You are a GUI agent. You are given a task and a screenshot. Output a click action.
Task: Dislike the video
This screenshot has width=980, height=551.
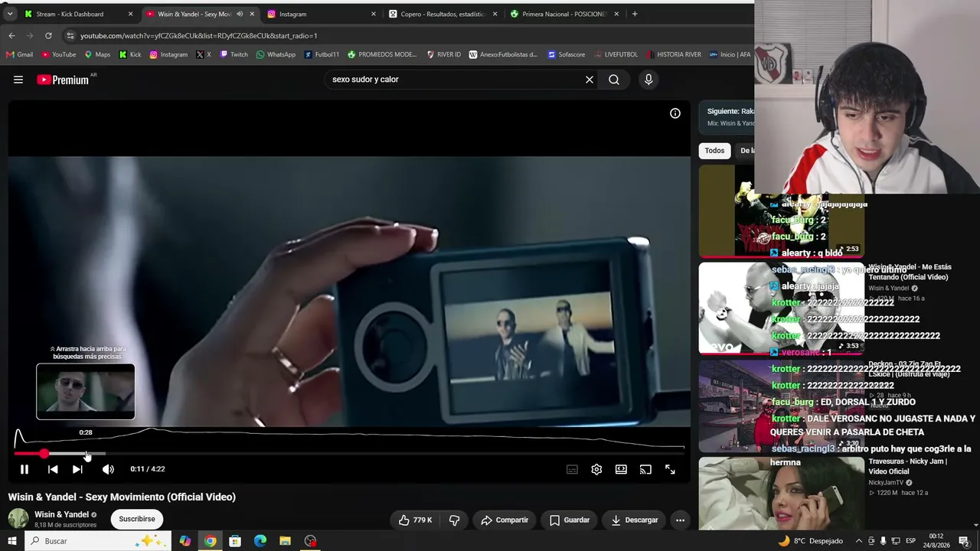click(x=454, y=520)
